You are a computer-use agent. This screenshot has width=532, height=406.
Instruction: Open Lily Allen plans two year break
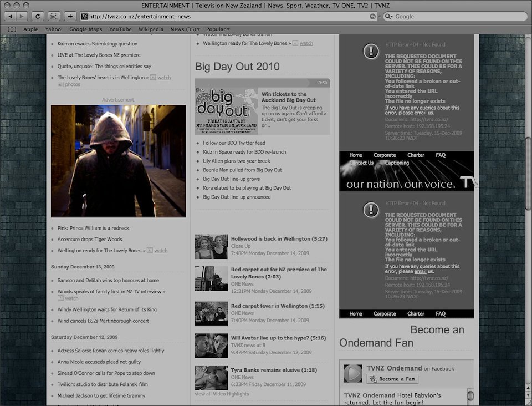[x=237, y=161]
